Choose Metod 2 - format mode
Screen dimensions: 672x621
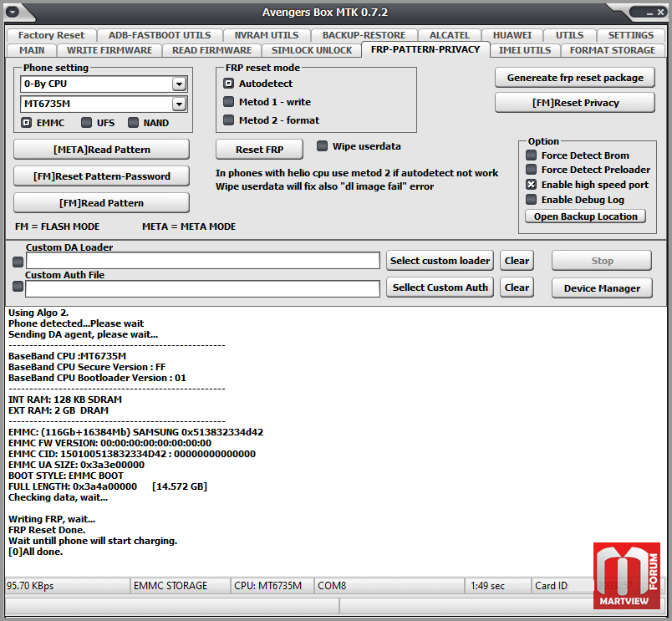272,120
